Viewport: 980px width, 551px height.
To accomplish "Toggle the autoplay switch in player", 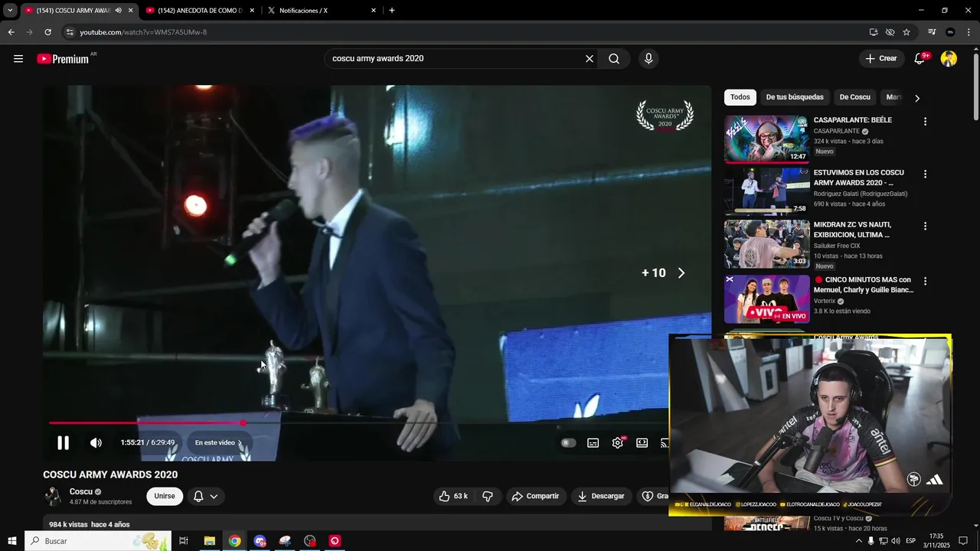I will (568, 442).
